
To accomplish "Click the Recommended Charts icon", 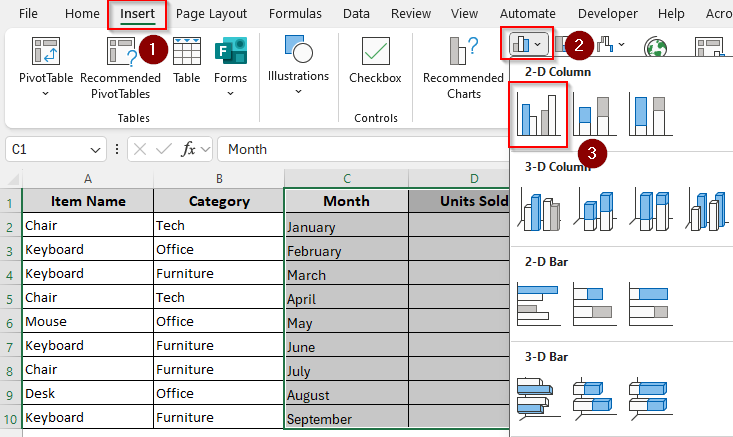I will point(463,67).
